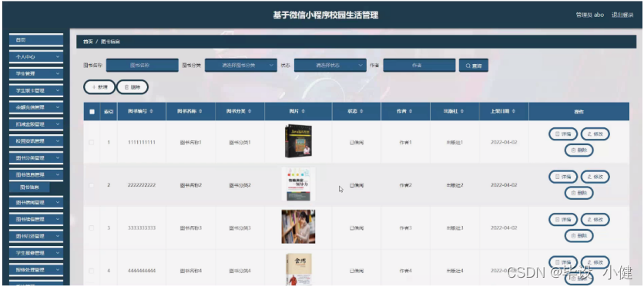
Task: Check the row 2 checkbox
Action: 92,185
